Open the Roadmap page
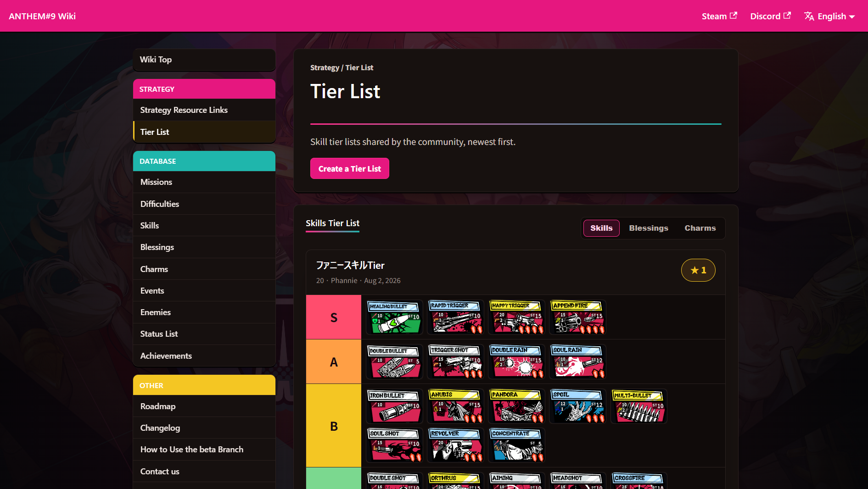Viewport: 868px width, 489px height. tap(204, 406)
